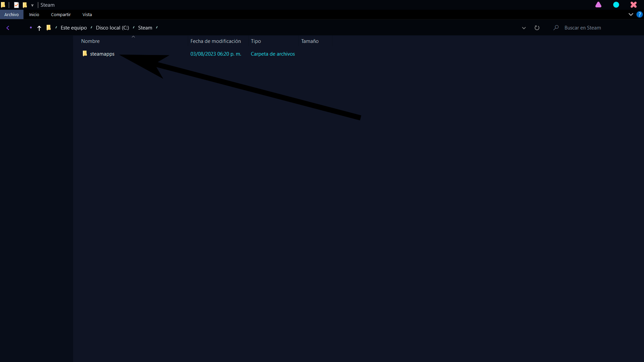Click the steamapps folder icon
This screenshot has height=362, width=644.
tap(85, 54)
